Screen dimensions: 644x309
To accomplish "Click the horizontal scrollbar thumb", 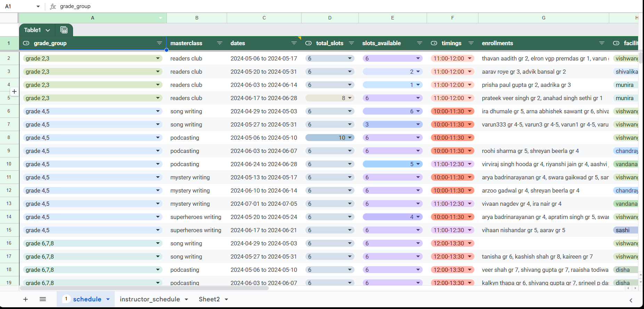I will tap(144, 288).
